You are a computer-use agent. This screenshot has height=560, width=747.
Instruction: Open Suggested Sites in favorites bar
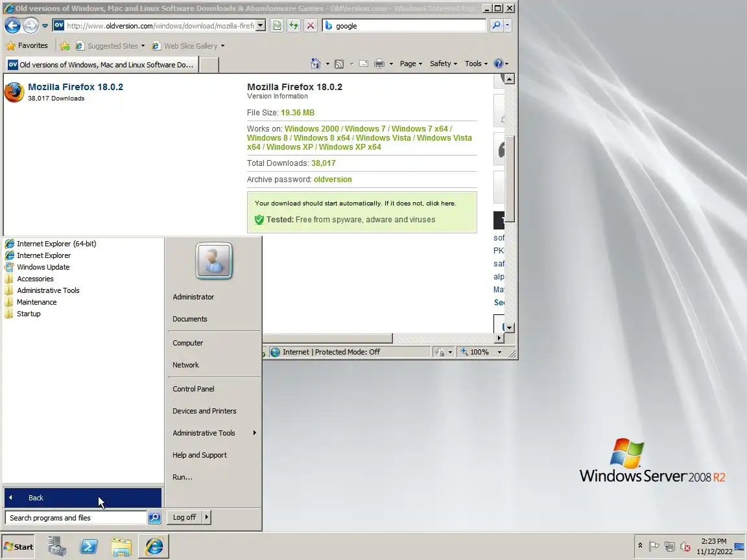110,46
